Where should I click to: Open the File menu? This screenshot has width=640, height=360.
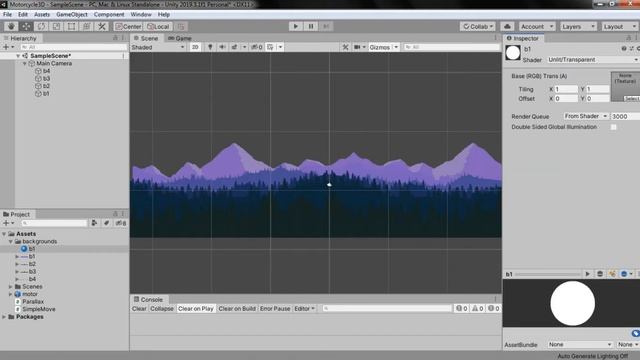click(x=7, y=14)
